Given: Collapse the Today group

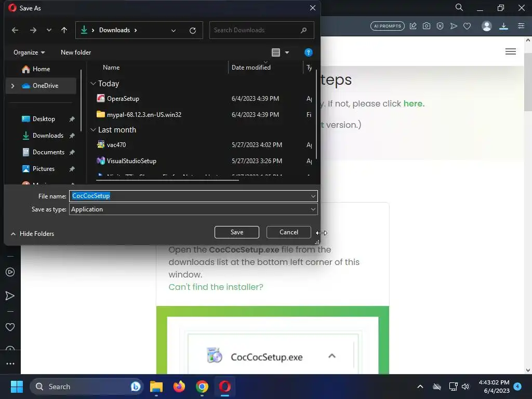Looking at the screenshot, I should click(x=94, y=84).
